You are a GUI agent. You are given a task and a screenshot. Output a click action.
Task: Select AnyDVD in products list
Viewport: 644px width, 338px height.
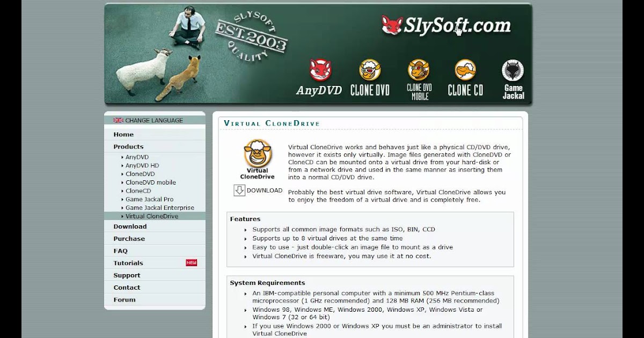137,157
